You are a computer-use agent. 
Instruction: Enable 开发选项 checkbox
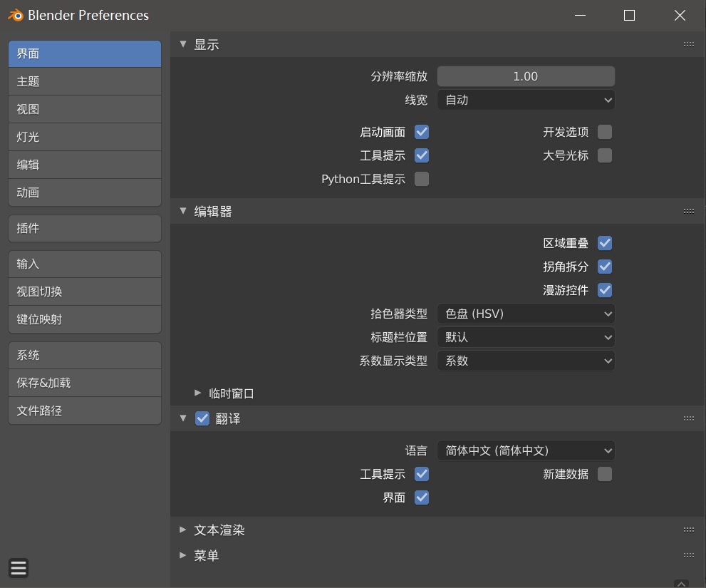pos(605,132)
